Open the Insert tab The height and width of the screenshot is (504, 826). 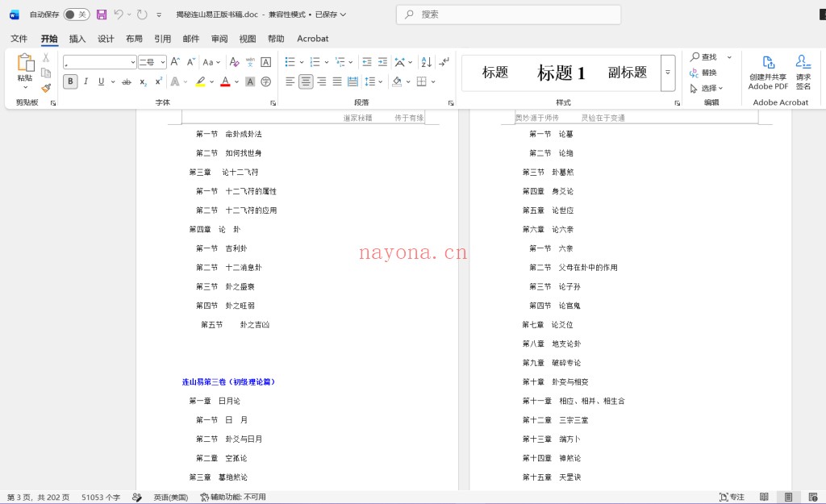coord(77,39)
